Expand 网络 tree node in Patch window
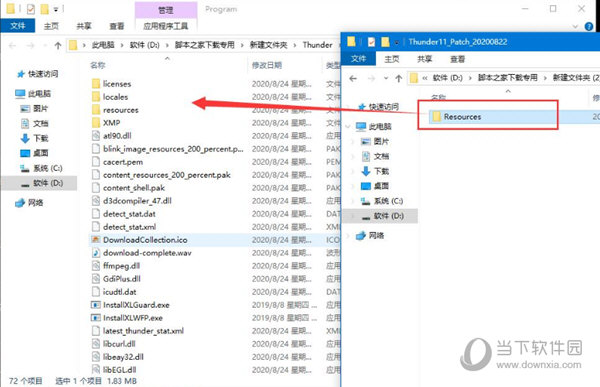Viewport: 600px width, 387px height. (x=348, y=235)
